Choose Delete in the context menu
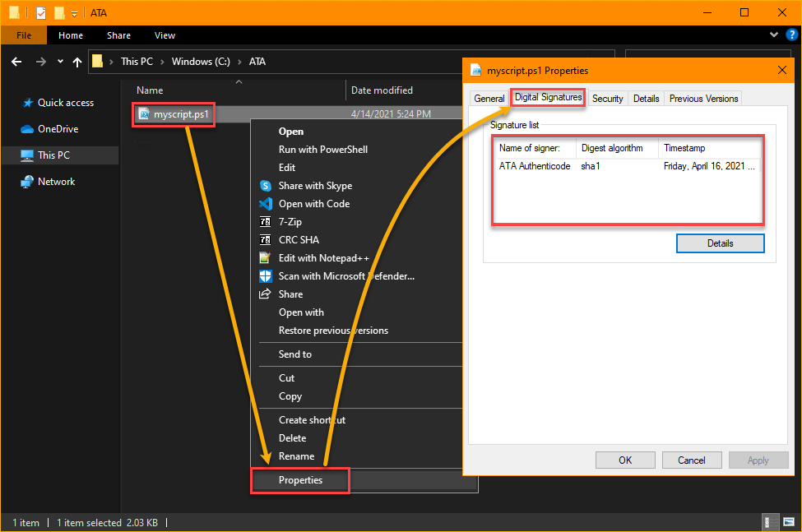This screenshot has height=532, width=802. coord(293,438)
